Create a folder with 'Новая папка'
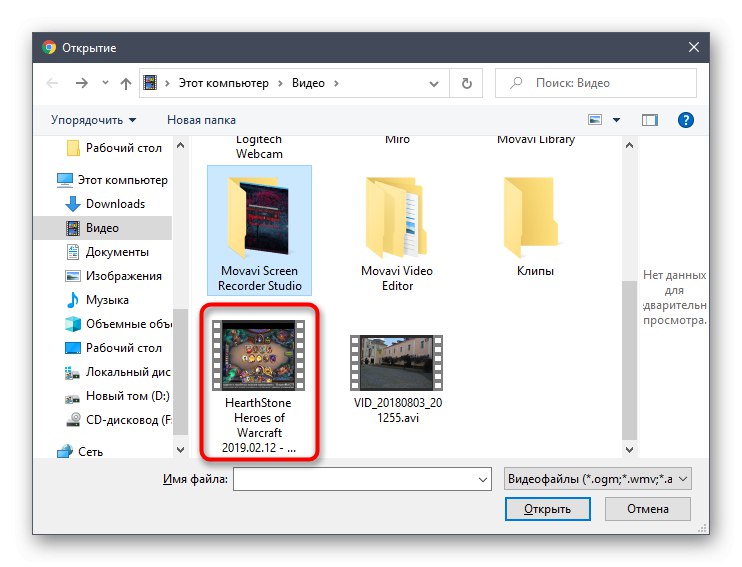The width and height of the screenshot is (742, 567). pos(201,120)
